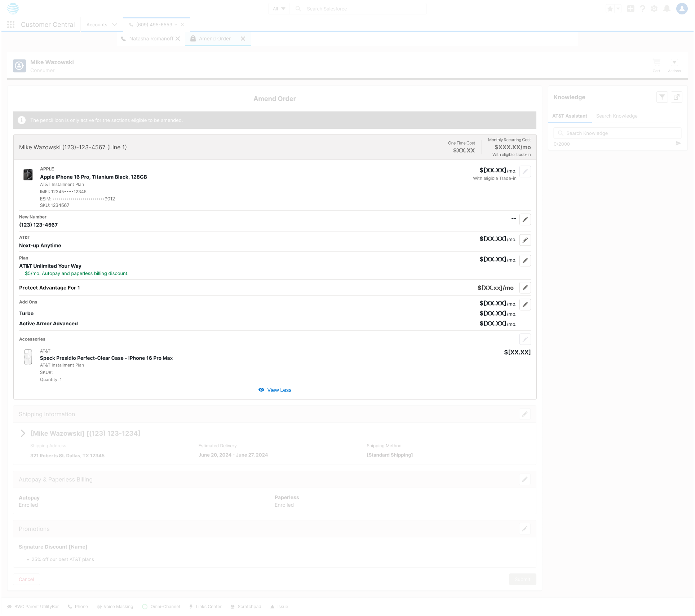This screenshot has height=616, width=695.
Task: Click View Less eye toggle
Action: [x=275, y=390]
